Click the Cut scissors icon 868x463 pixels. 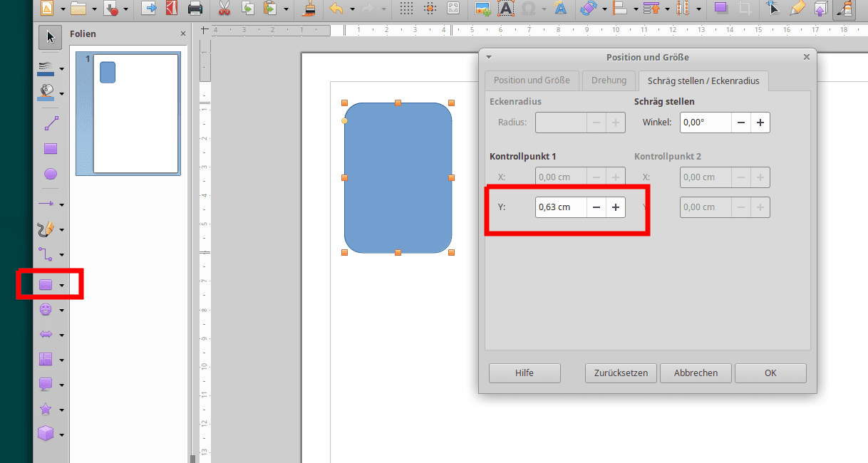224,9
